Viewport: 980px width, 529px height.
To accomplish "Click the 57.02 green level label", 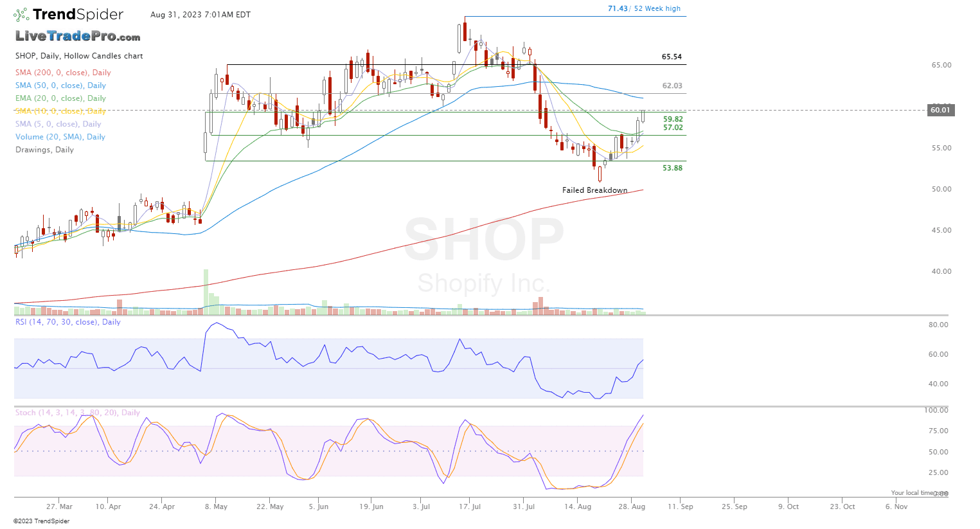I will pos(673,127).
